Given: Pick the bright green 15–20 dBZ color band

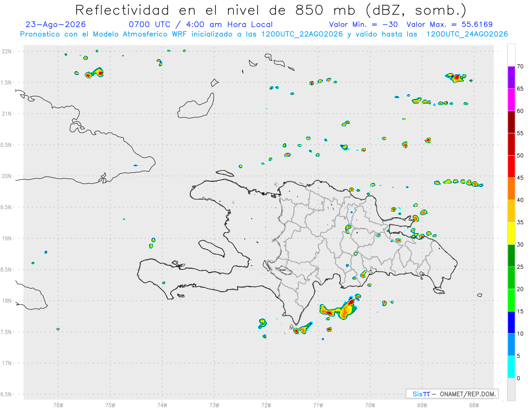Looking at the screenshot, I should click(x=511, y=300).
